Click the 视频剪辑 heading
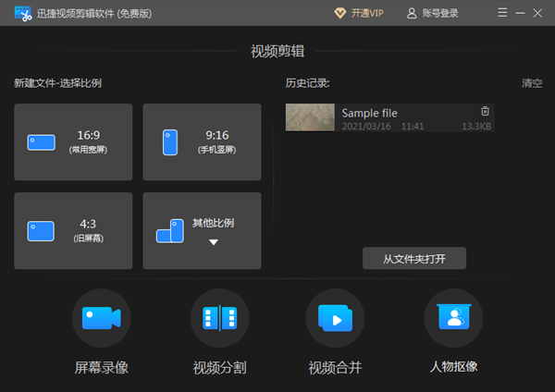Image resolution: width=555 pixels, height=392 pixels. (277, 51)
